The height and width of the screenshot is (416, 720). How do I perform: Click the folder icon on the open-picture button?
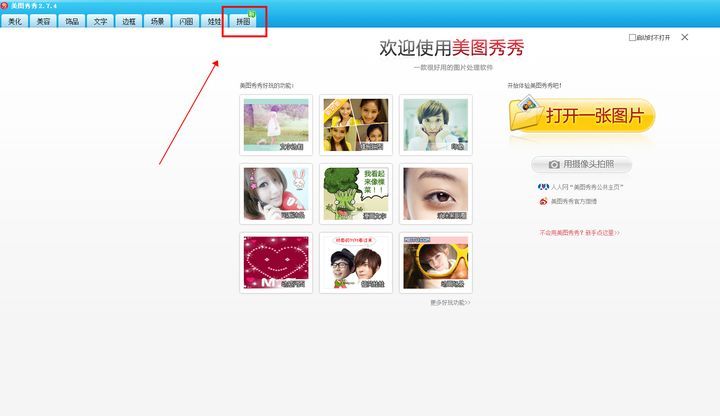coord(526,112)
